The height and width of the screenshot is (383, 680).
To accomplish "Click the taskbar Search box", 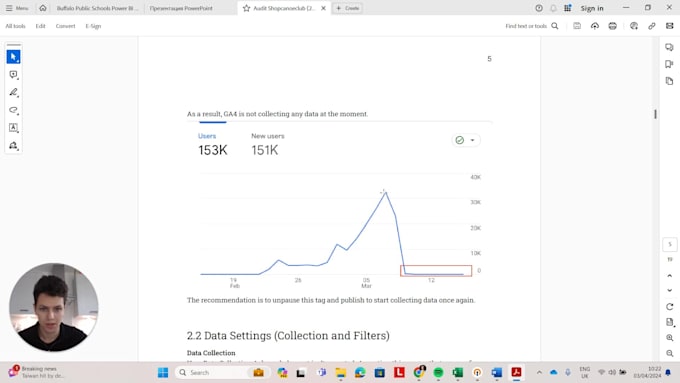I will pyautogui.click(x=223, y=373).
